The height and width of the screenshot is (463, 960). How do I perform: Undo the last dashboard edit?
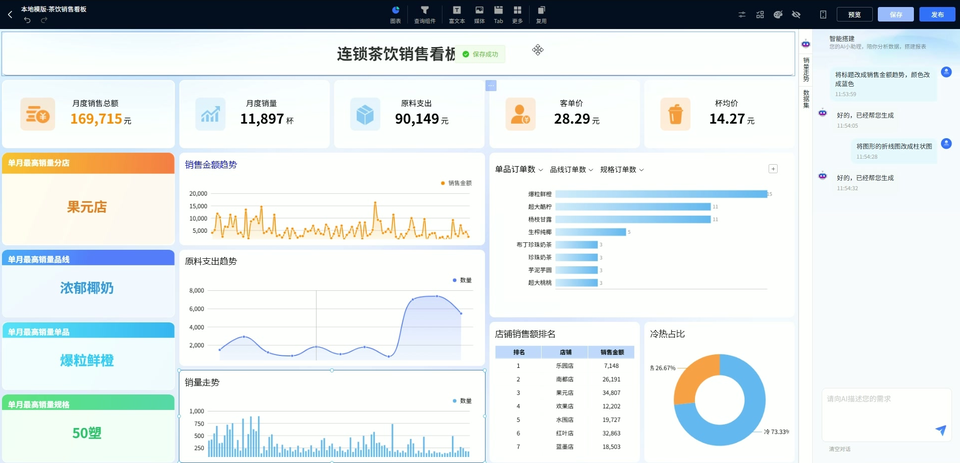point(27,20)
